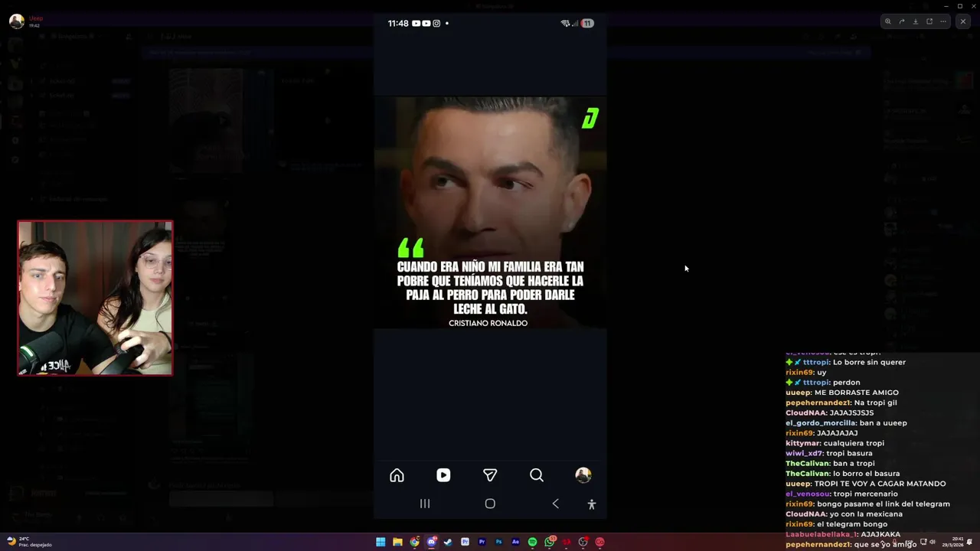The height and width of the screenshot is (551, 980).
Task: Click rixin69's message 'uy'
Action: tap(822, 373)
